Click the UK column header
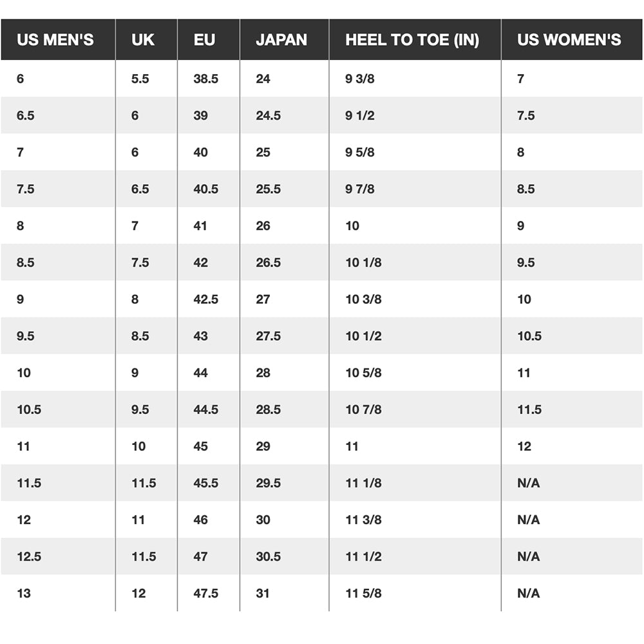 [x=143, y=40]
